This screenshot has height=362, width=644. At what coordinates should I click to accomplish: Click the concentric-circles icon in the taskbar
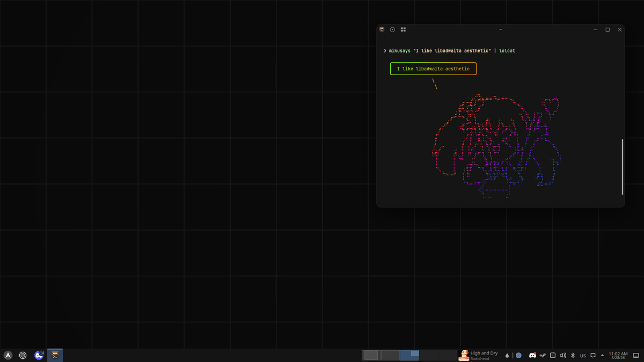(23, 355)
